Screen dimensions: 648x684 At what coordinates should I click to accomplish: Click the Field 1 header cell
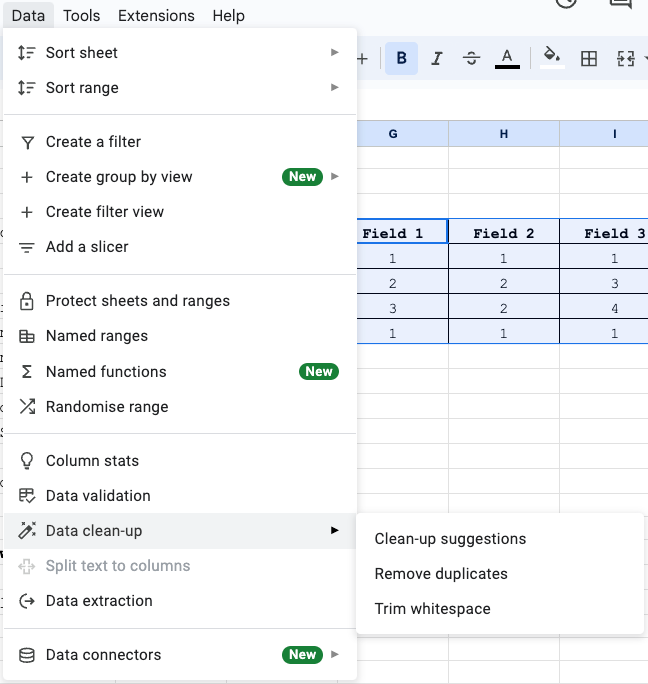[x=402, y=231]
